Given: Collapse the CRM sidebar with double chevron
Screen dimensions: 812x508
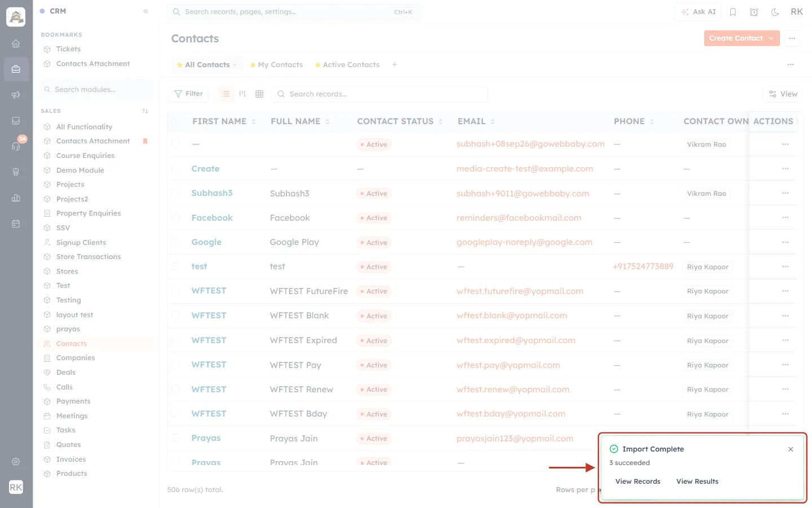Looking at the screenshot, I should pos(145,11).
